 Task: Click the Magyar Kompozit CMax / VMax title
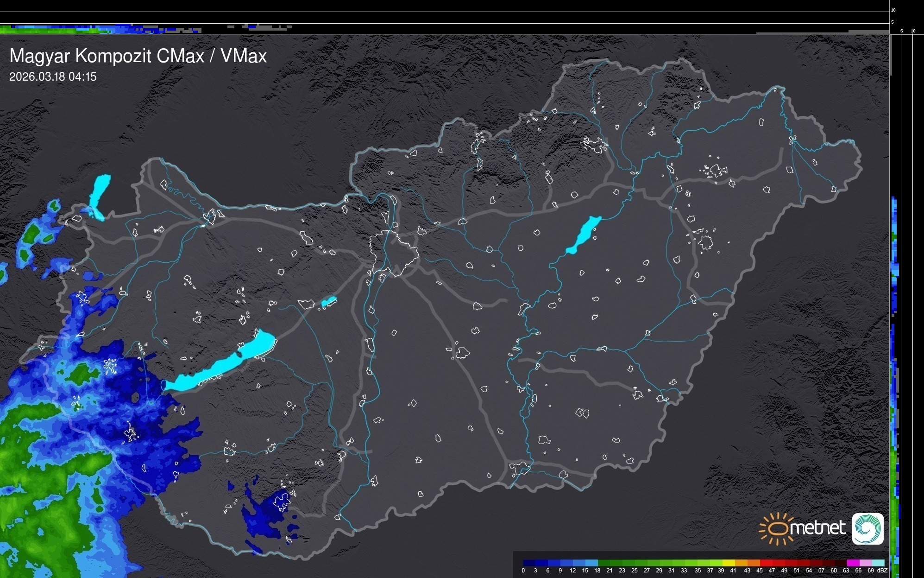point(138,56)
